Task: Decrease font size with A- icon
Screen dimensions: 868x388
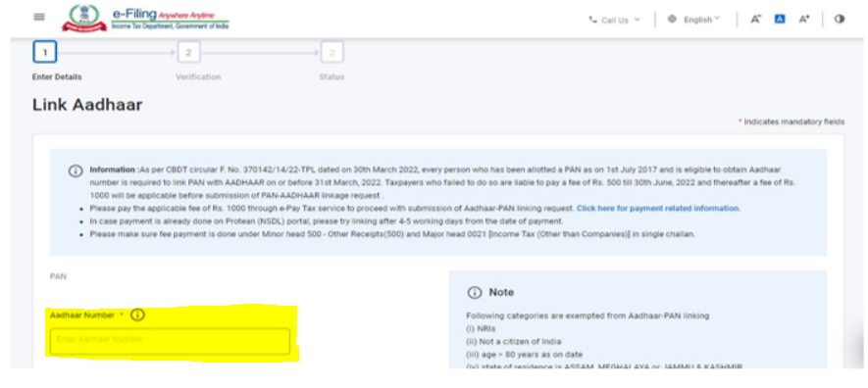Action: 755,19
